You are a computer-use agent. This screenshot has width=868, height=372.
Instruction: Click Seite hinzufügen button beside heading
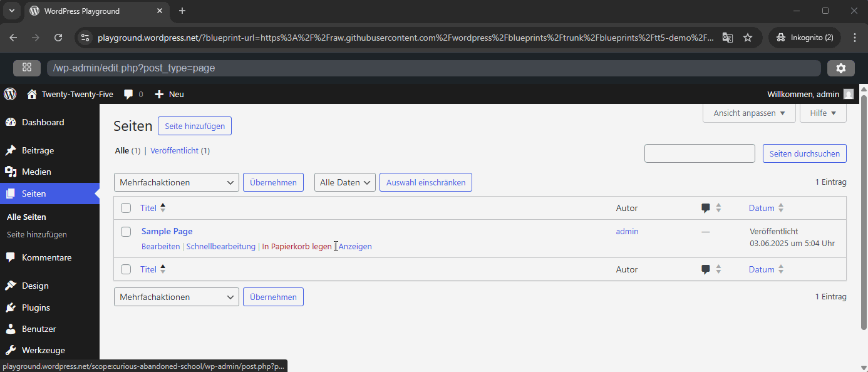click(195, 126)
